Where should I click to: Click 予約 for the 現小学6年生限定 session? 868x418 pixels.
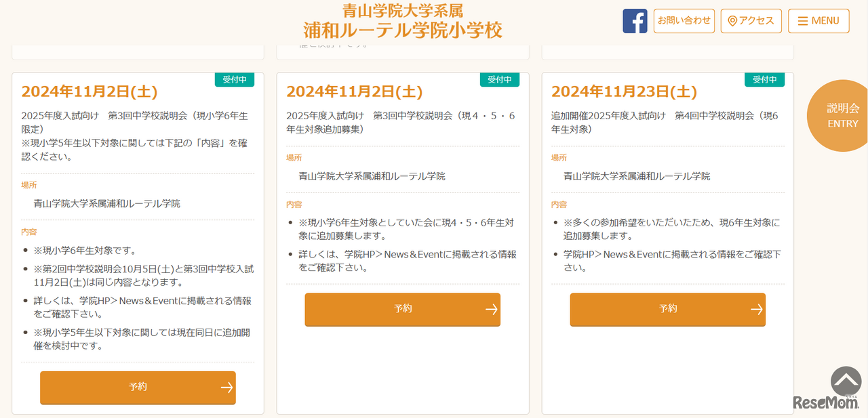(138, 388)
